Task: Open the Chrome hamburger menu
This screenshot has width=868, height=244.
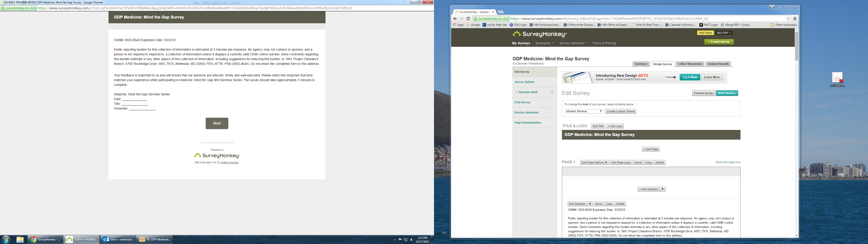Action: coord(795,19)
